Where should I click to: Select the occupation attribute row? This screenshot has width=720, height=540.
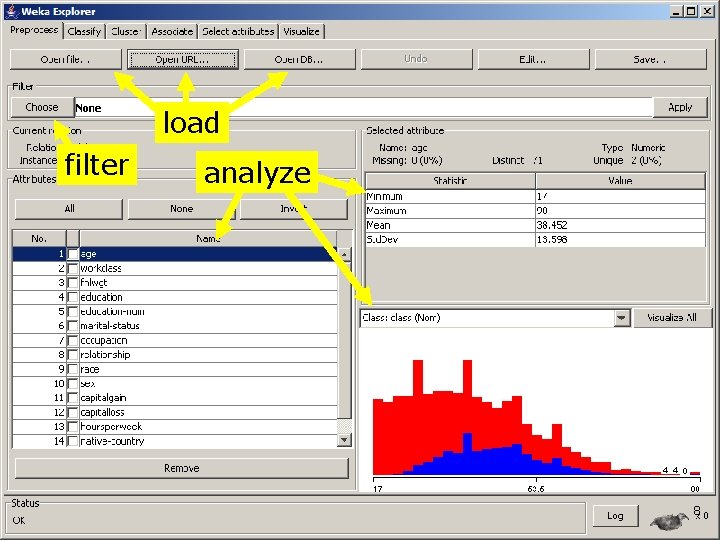(x=175, y=341)
